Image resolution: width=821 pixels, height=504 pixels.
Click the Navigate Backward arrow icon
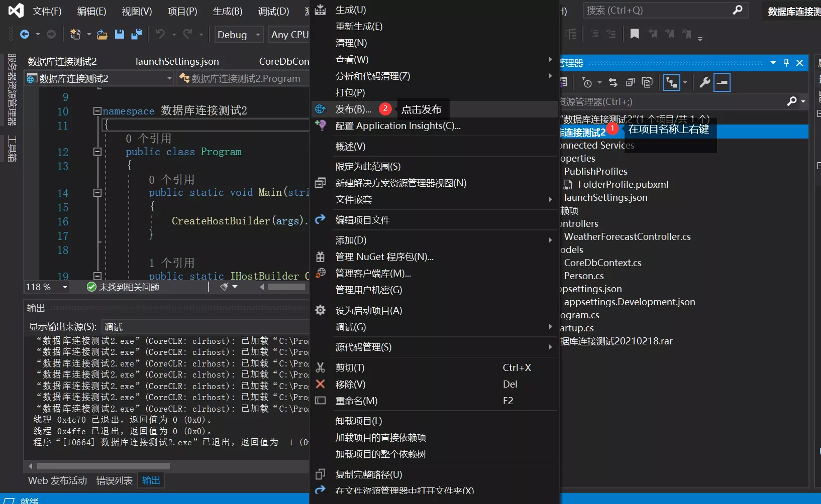click(x=24, y=34)
